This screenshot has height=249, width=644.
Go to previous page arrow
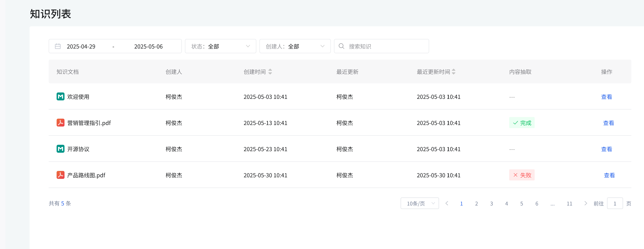(x=447, y=203)
